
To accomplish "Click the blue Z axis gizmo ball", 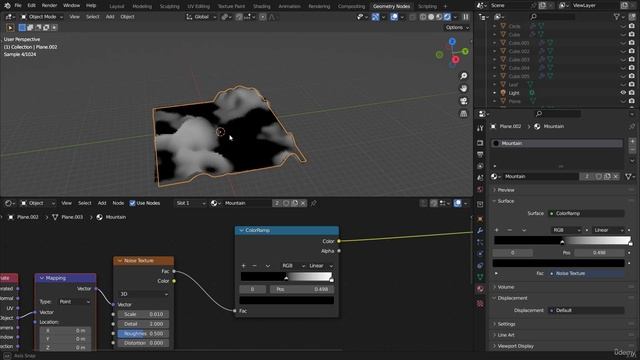I will click(452, 41).
